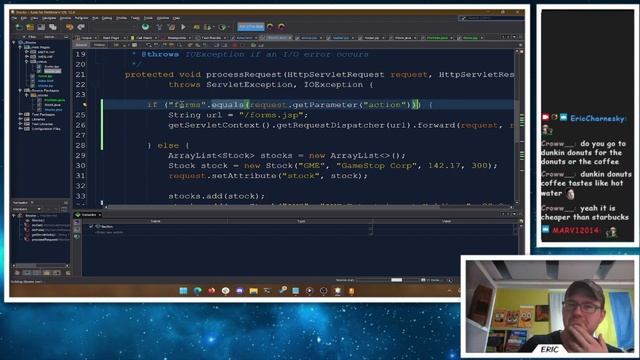Expand the META-INF folder

point(27,52)
